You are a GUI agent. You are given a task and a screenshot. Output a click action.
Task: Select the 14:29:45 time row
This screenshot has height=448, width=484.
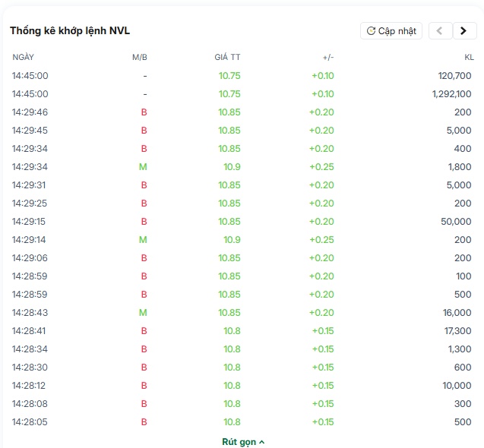pos(242,130)
